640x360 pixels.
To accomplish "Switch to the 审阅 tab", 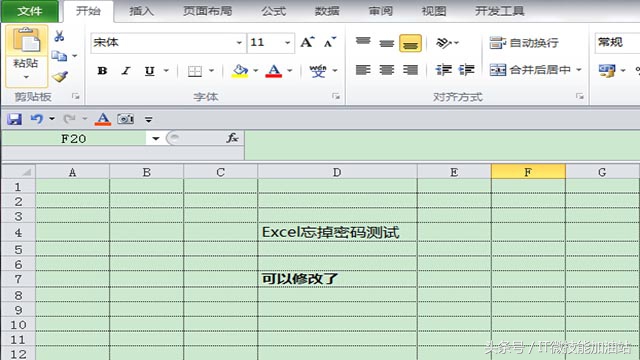I will tap(380, 11).
